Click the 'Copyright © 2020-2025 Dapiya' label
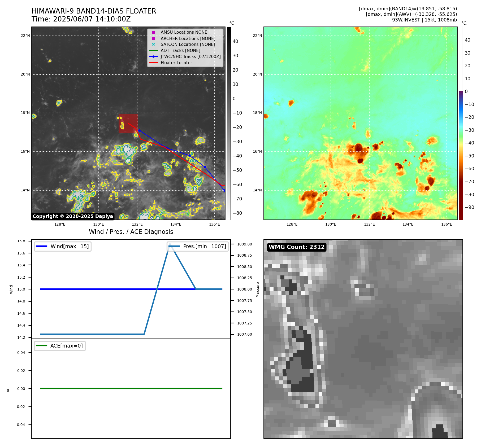Image resolution: width=481 pixels, height=448 pixels. point(73,216)
